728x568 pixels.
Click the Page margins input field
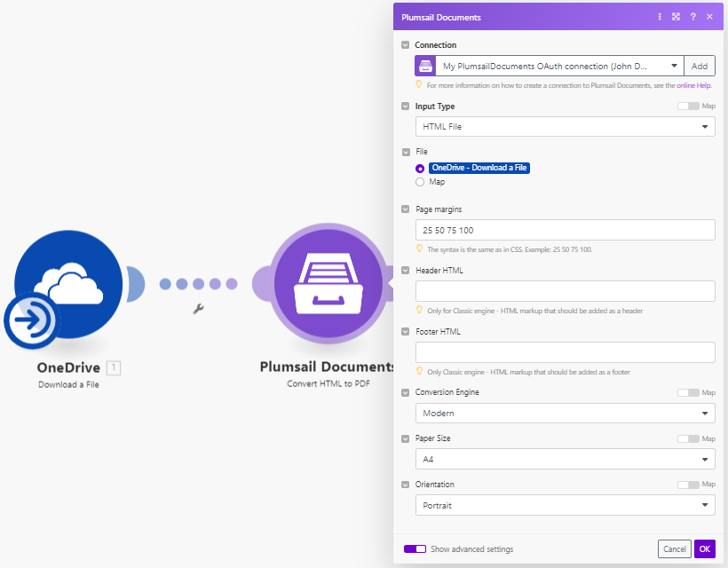click(565, 230)
